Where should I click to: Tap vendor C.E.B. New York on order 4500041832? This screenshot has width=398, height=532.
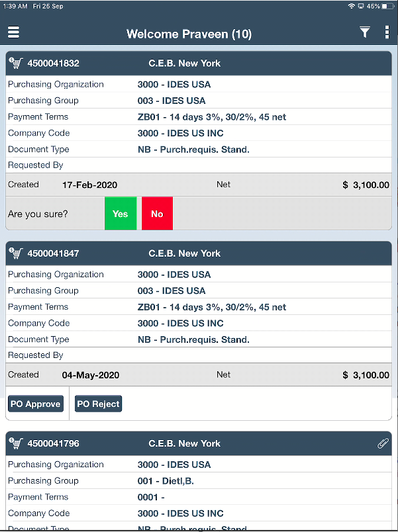(185, 64)
